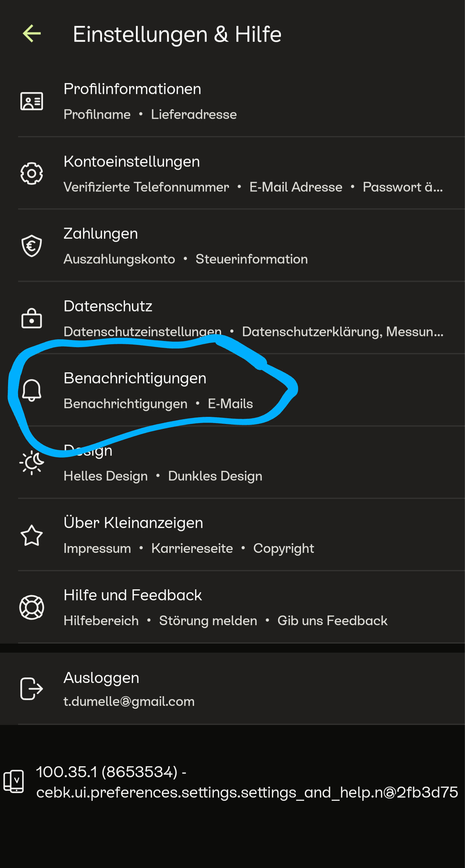Go to the Zahlungen section
This screenshot has width=465, height=868.
click(100, 233)
